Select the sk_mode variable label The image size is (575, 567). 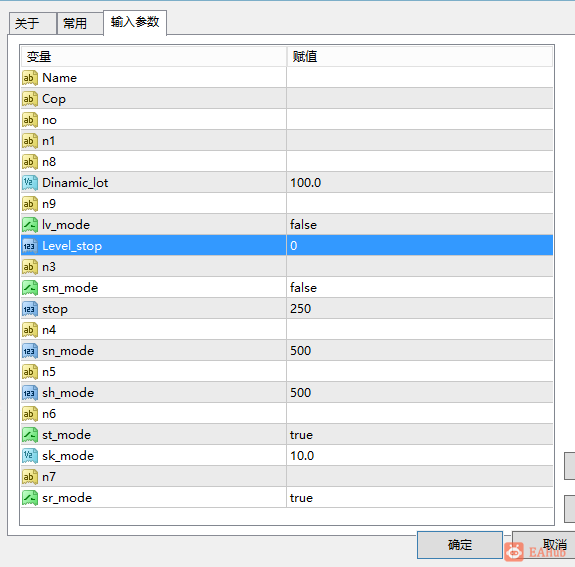[68, 456]
